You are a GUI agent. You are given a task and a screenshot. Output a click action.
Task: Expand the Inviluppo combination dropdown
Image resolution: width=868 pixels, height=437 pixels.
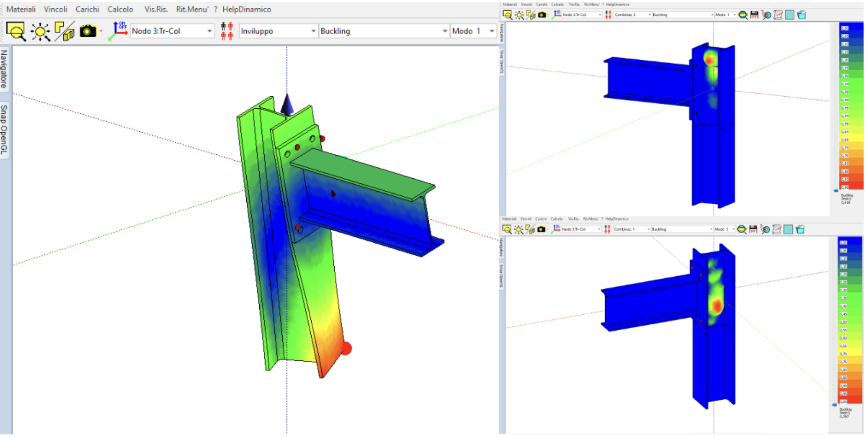(x=313, y=31)
